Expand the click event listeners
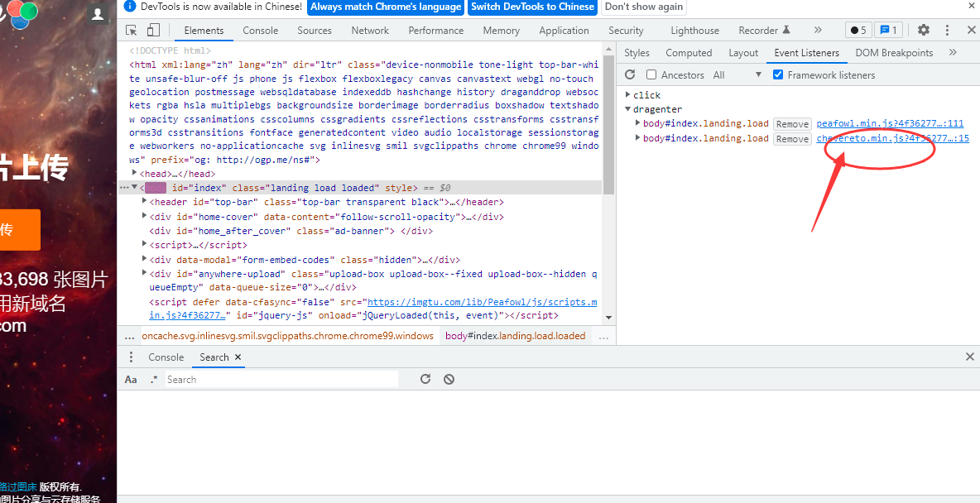980x503 pixels. click(x=628, y=94)
